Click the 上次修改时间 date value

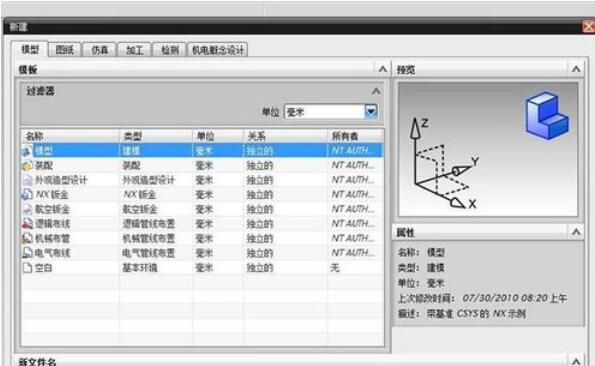click(x=515, y=298)
